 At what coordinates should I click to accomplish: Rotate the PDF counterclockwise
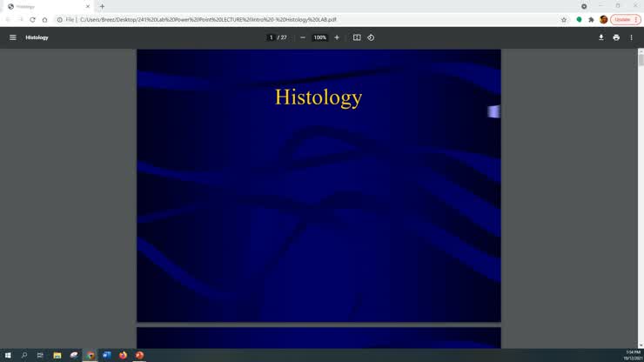click(371, 37)
